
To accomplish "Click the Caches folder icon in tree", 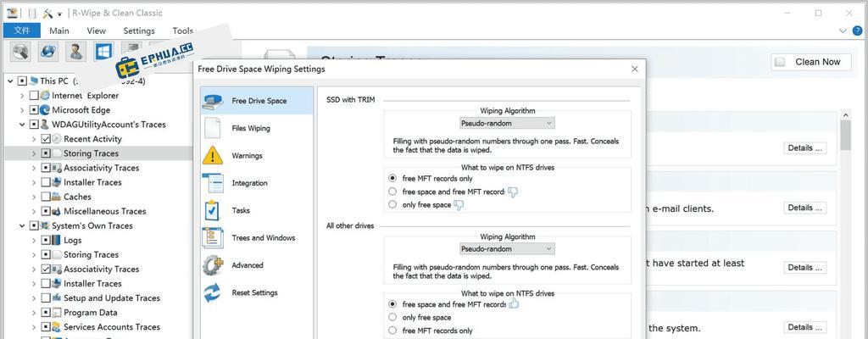I will [57, 197].
